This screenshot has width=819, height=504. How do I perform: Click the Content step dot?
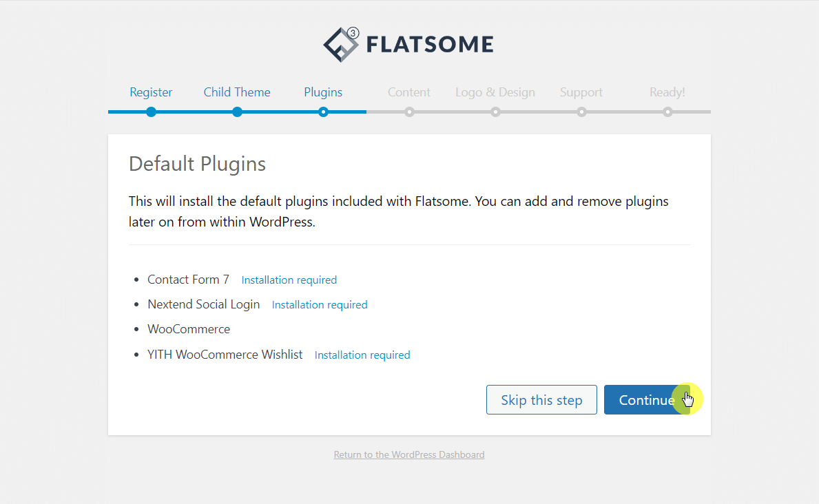click(x=409, y=112)
